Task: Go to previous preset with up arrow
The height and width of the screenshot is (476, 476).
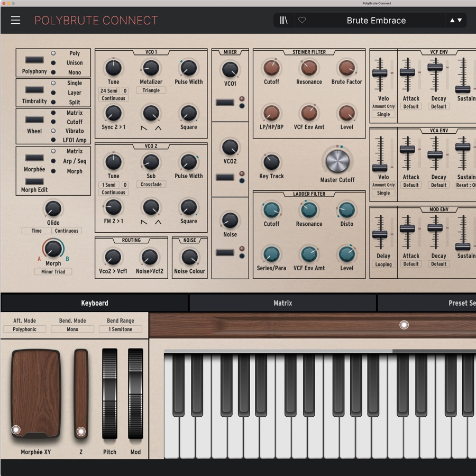Action: (x=452, y=20)
